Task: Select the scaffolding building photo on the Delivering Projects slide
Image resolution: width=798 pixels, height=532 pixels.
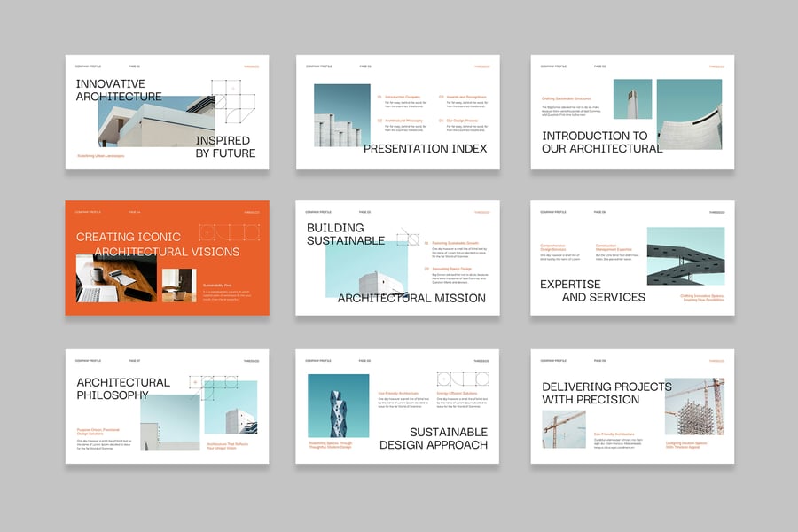Action: point(694,406)
